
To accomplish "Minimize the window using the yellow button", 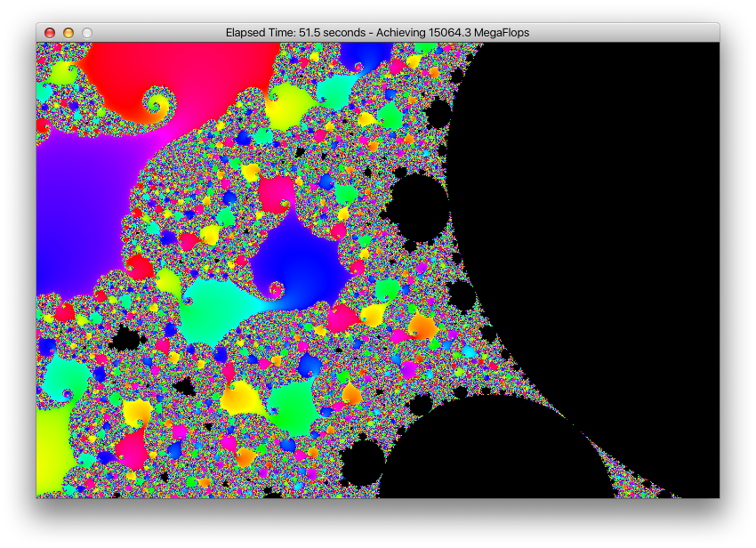I will (x=68, y=33).
